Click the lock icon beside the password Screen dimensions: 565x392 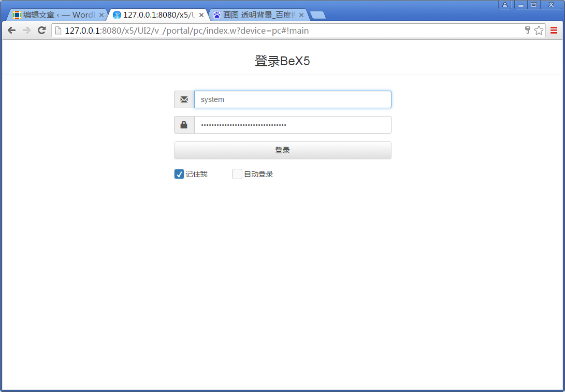[x=184, y=125]
